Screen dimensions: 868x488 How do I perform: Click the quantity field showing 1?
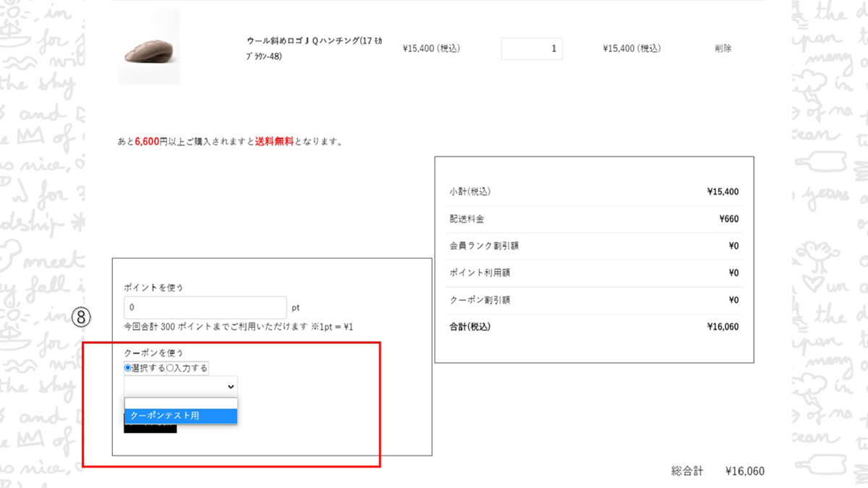[532, 48]
